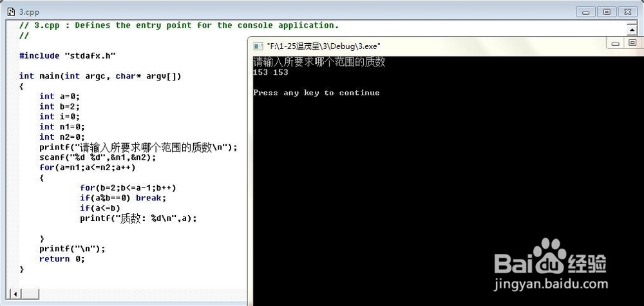The height and width of the screenshot is (306, 644).
Task: Click the scanf("%d %d",&n1,&n2); line
Action: pyautogui.click(x=98, y=158)
